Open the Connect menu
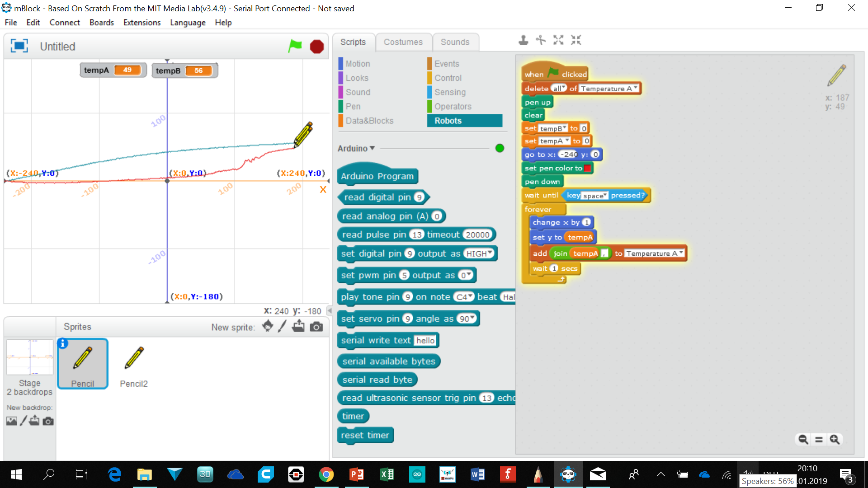The image size is (868, 488). pyautogui.click(x=65, y=23)
